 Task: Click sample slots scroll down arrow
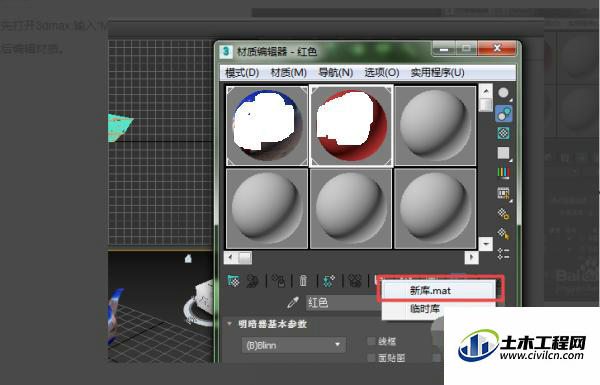click(486, 243)
